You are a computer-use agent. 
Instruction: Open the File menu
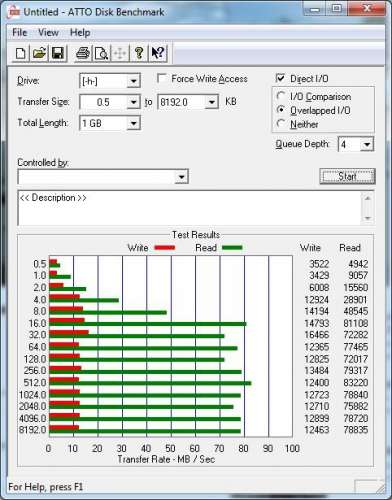(19, 32)
